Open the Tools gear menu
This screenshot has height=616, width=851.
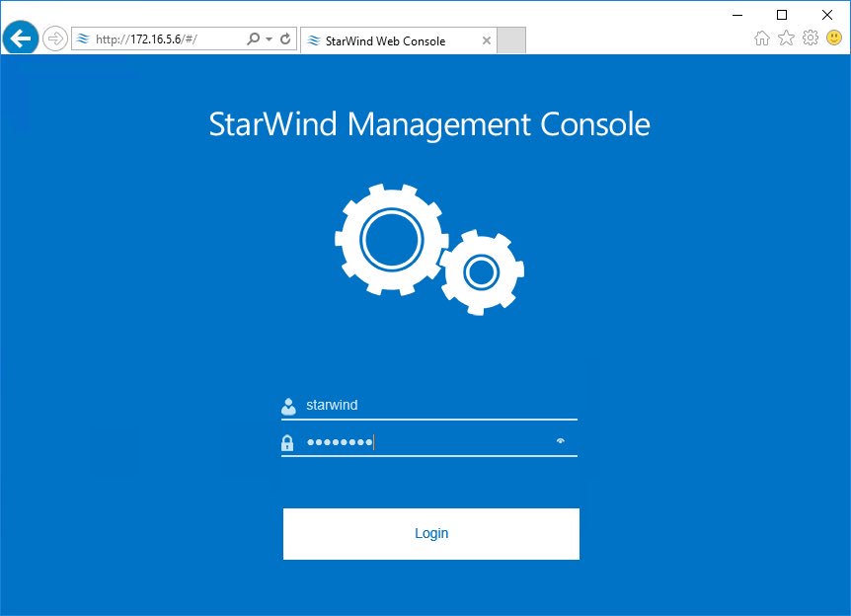tap(810, 37)
